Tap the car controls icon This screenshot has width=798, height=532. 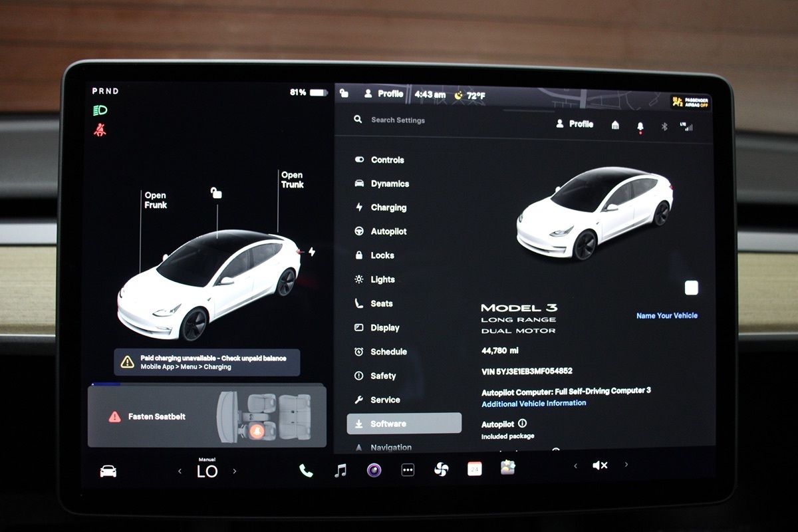[x=108, y=471]
